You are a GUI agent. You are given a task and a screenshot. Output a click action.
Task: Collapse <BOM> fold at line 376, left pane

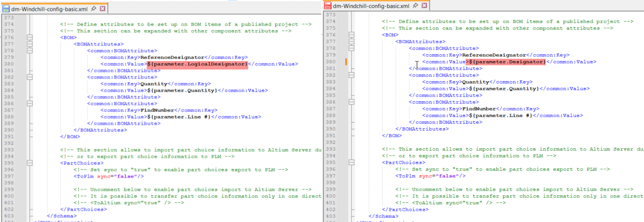30,37
